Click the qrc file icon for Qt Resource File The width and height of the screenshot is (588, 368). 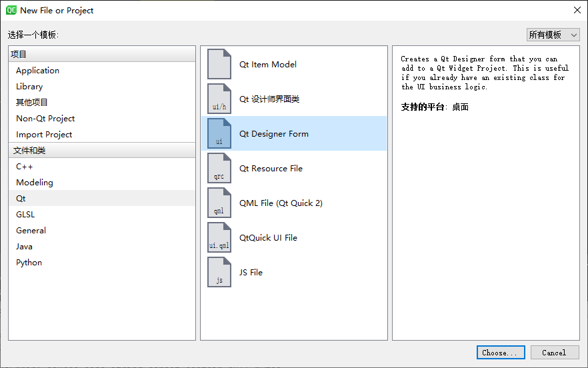pyautogui.click(x=219, y=168)
